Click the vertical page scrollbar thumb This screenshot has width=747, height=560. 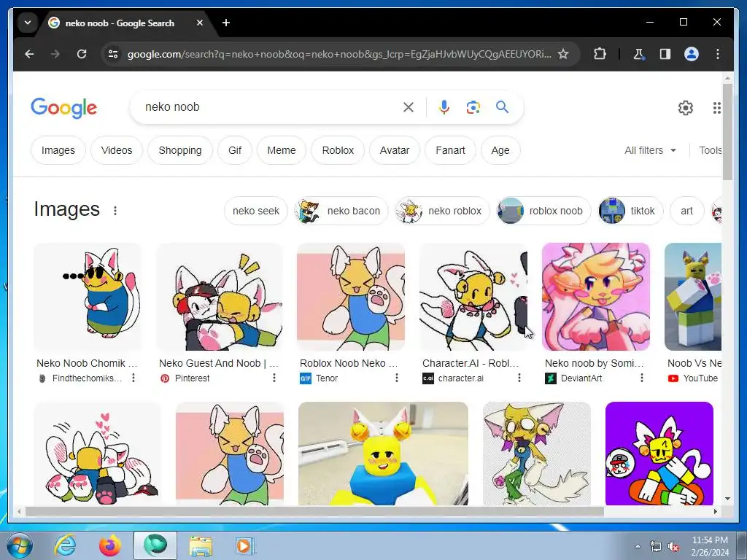click(727, 132)
